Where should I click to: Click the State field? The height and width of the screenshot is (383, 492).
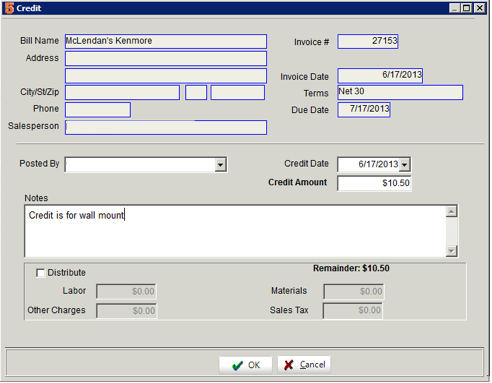click(x=196, y=92)
